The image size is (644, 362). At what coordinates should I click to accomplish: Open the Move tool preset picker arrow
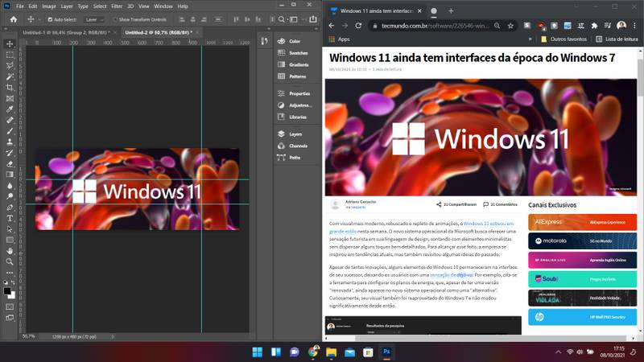(x=39, y=19)
